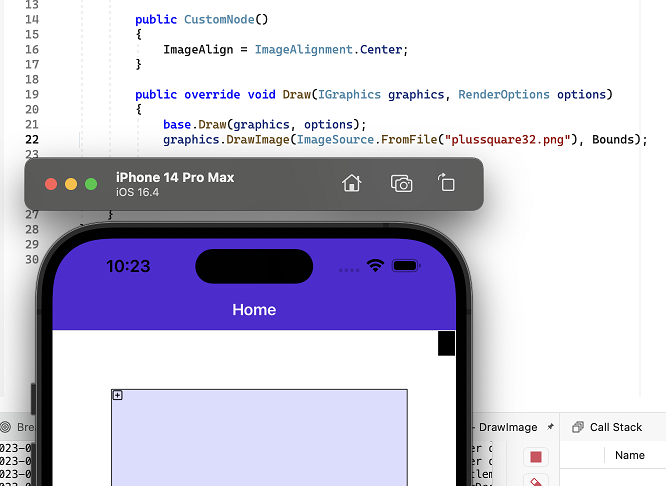Click the eraser clear icon

coord(536,482)
